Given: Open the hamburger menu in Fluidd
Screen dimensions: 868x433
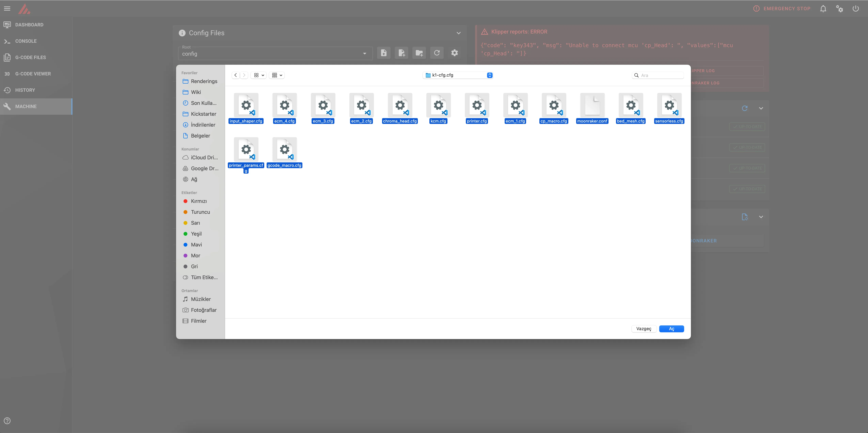Looking at the screenshot, I should pos(7,8).
